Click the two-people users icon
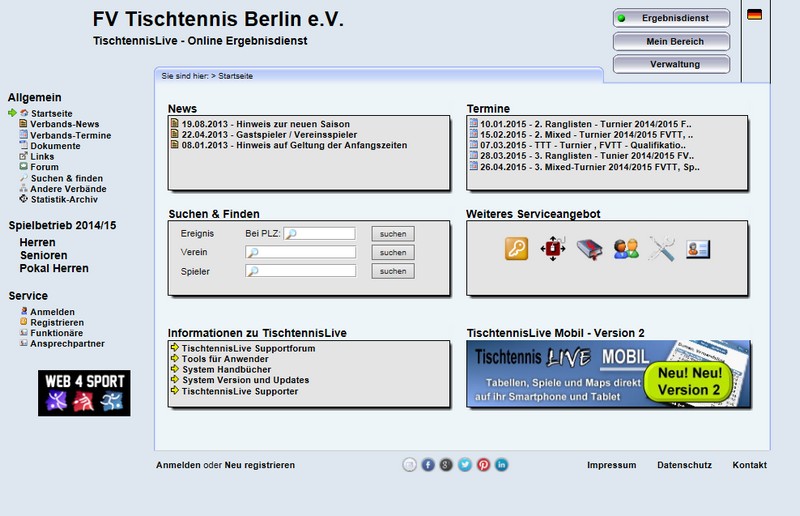Image resolution: width=800 pixels, height=516 pixels. coord(626,248)
